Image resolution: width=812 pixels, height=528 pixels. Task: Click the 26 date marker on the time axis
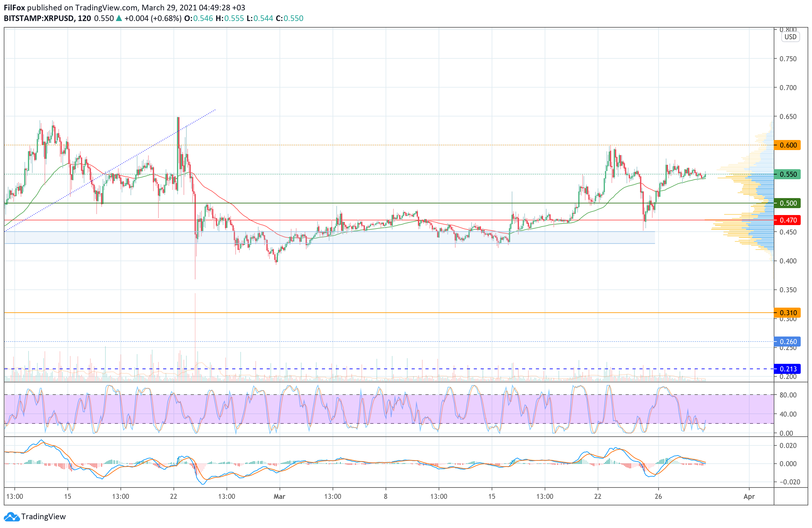pyautogui.click(x=658, y=496)
